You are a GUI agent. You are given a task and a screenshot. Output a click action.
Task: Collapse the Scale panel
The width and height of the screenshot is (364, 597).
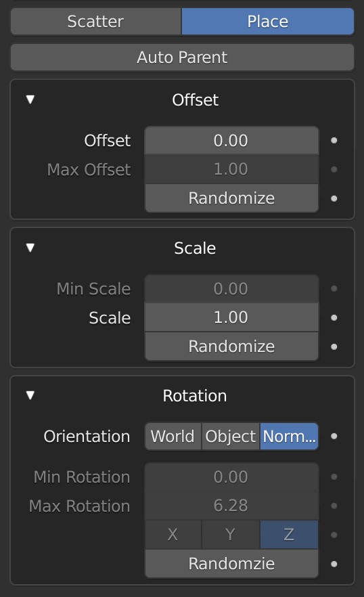pos(30,248)
